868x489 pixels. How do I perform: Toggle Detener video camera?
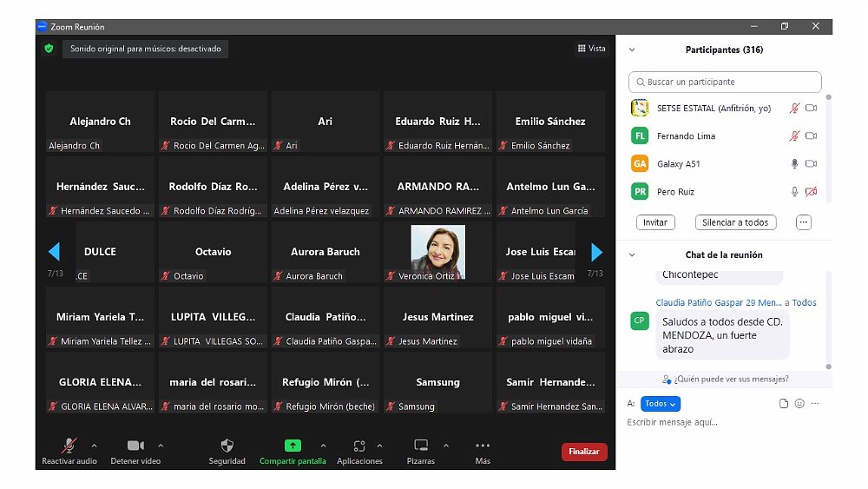pos(135,446)
